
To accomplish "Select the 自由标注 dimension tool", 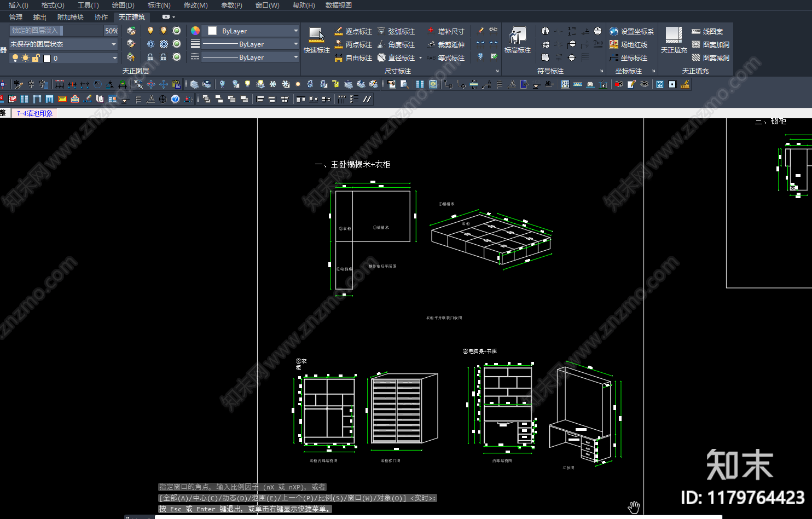I will 353,57.
